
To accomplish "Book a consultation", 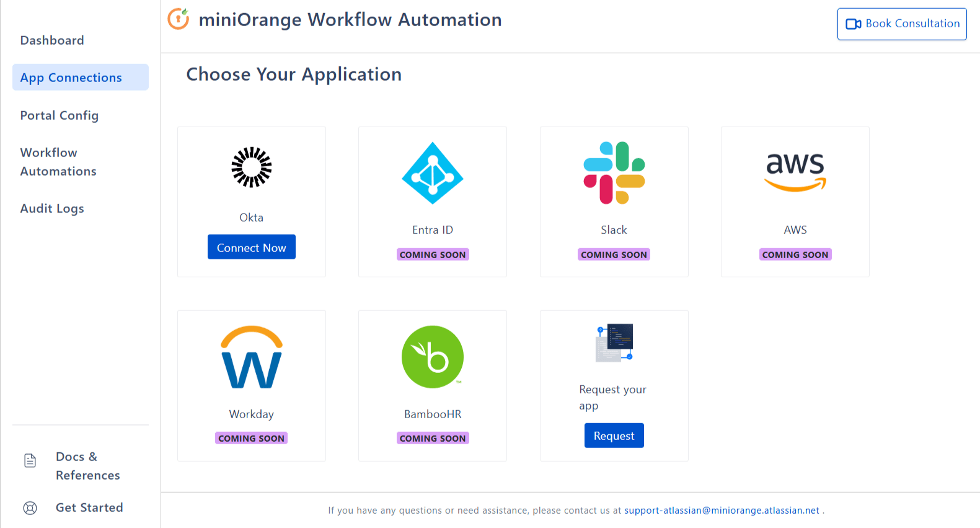I will pyautogui.click(x=902, y=24).
